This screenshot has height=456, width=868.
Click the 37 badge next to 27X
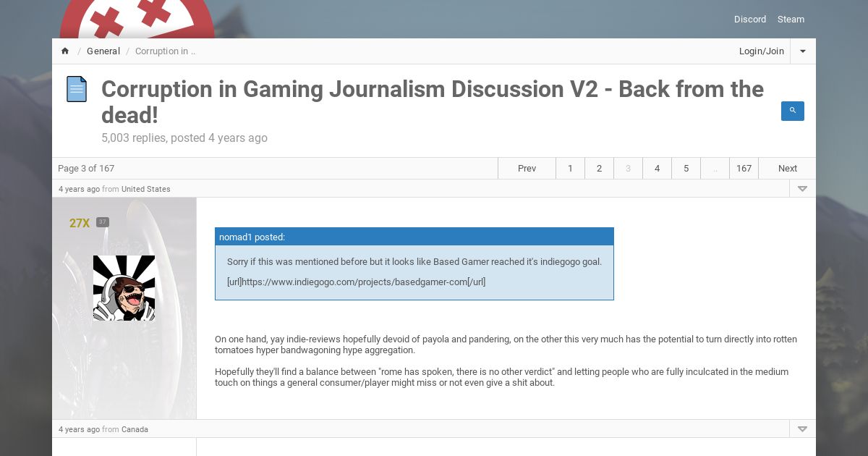point(103,222)
